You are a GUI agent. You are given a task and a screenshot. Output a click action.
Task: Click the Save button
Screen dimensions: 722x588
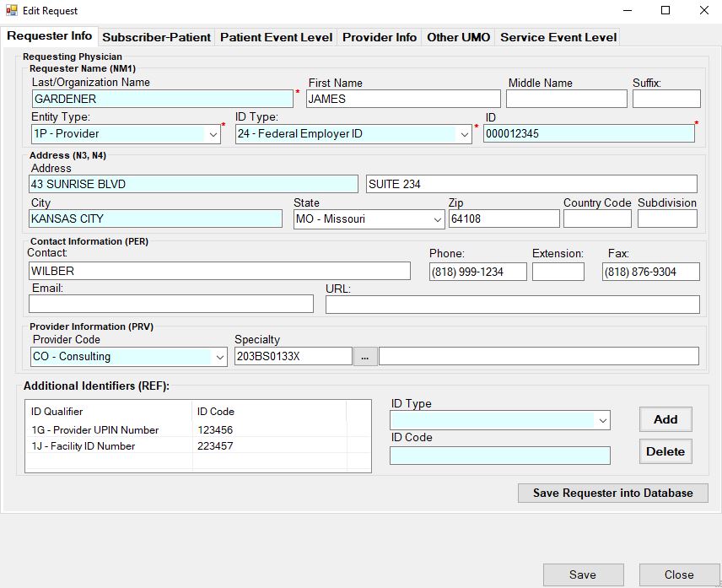click(583, 575)
